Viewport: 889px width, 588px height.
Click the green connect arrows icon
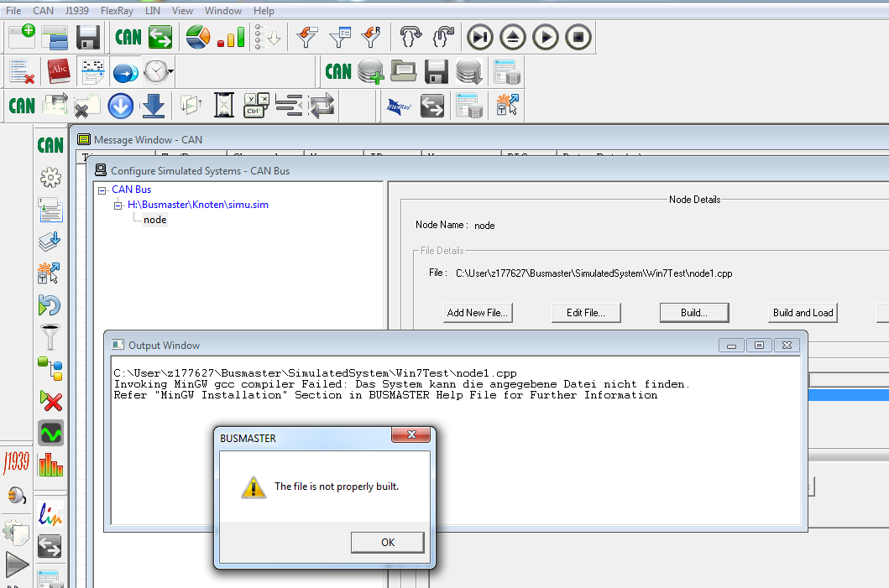[x=160, y=38]
